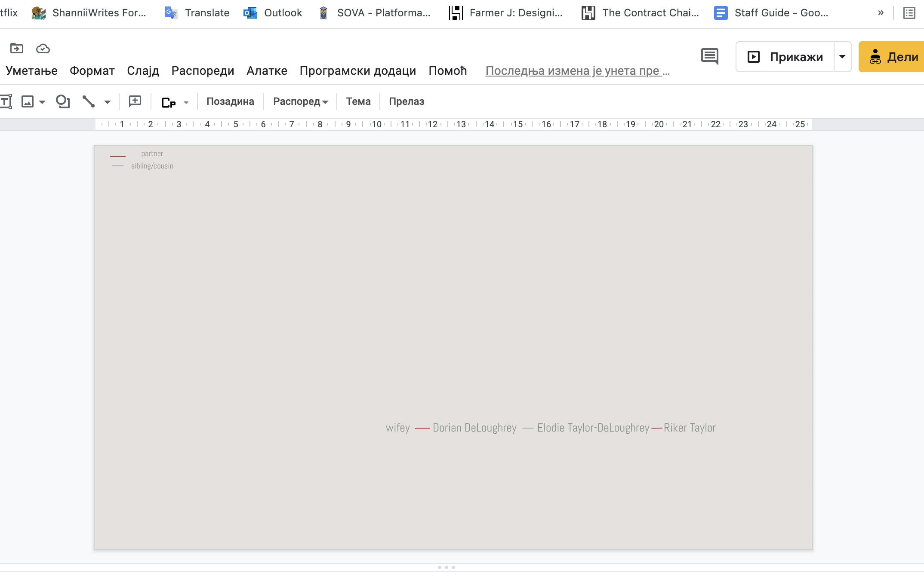Select the shape tool
This screenshot has height=576, width=924.
63,101
